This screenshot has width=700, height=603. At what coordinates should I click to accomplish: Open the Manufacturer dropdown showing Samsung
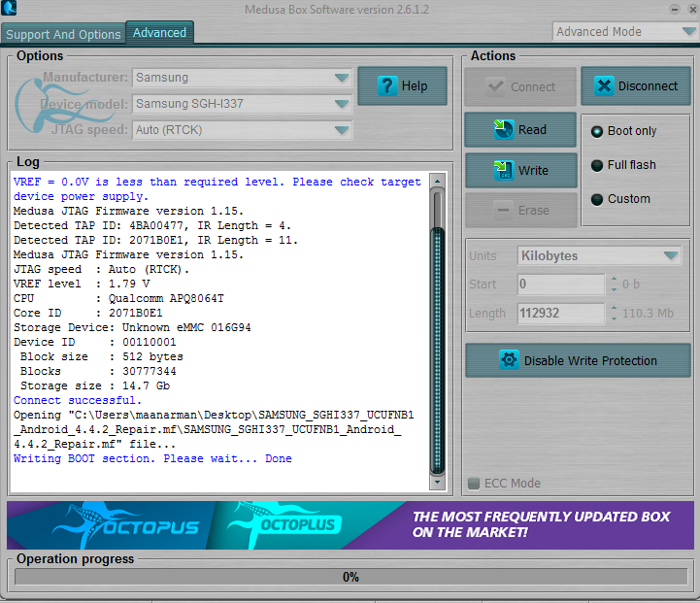click(242, 78)
